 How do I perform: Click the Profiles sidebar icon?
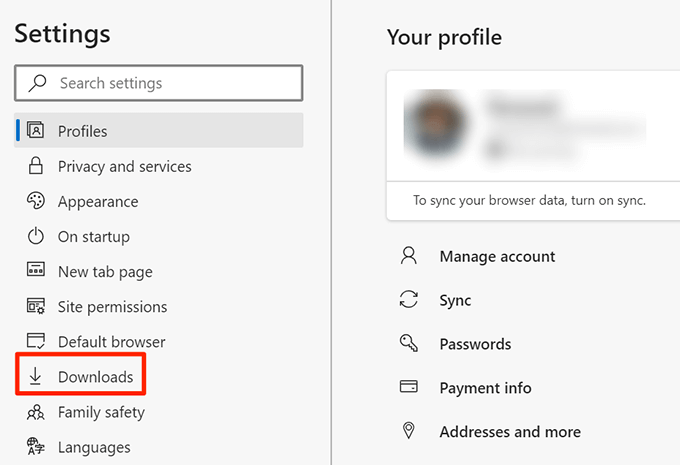[x=36, y=131]
